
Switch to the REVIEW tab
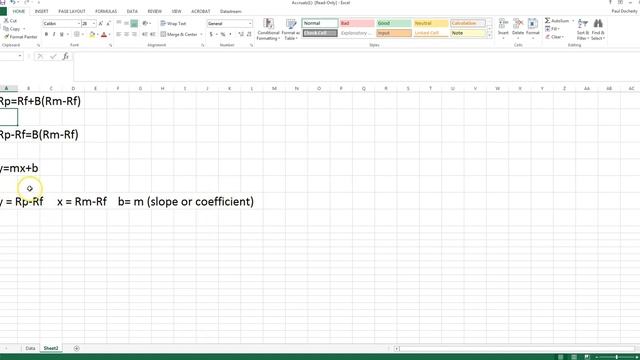coord(154,11)
